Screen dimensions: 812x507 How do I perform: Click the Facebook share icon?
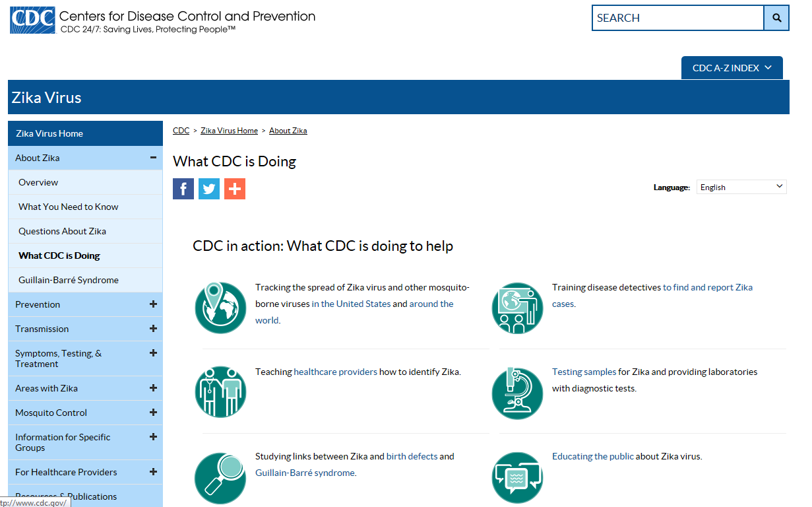183,189
